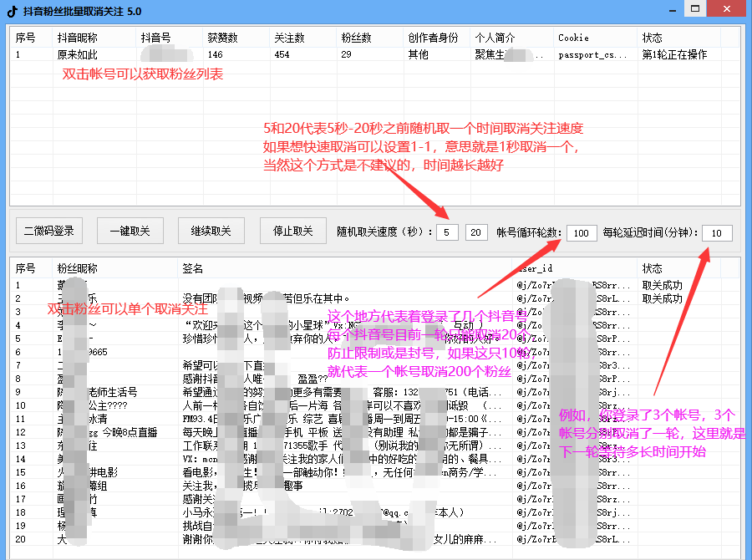This screenshot has width=752, height=560.
Task: Maximize the application window
Action: click(695, 9)
